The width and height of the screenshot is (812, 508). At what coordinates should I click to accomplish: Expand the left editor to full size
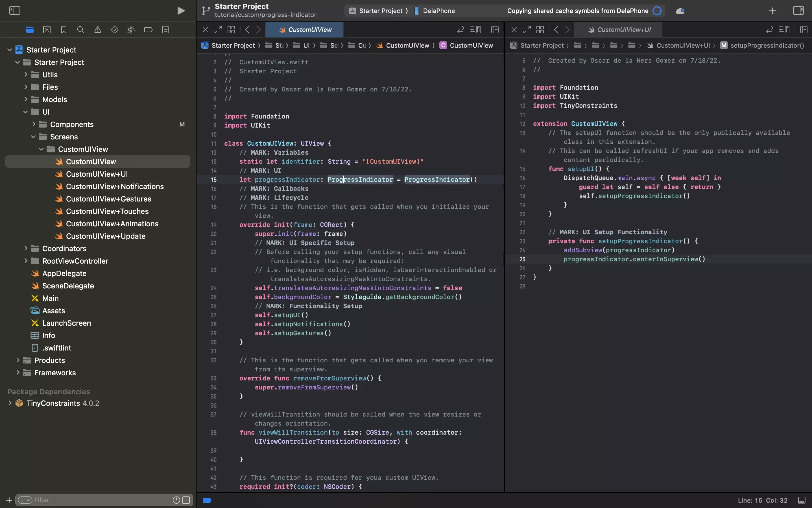pos(218,30)
